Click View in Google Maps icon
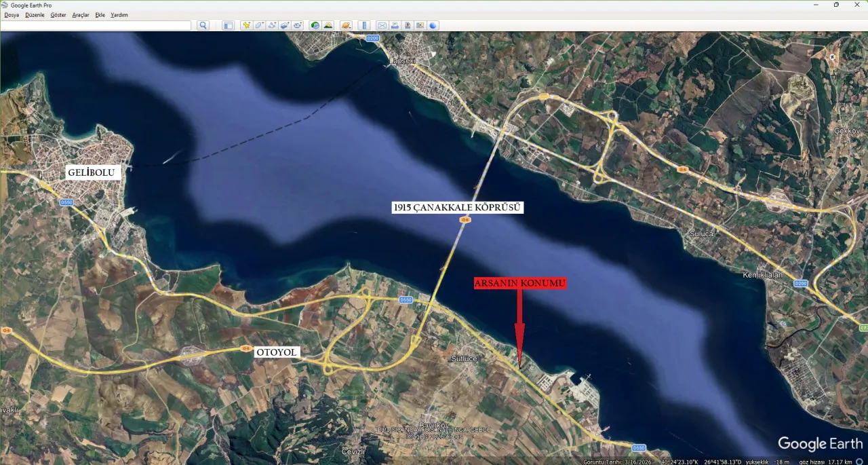Viewport: 868px width, 465px height. point(420,25)
